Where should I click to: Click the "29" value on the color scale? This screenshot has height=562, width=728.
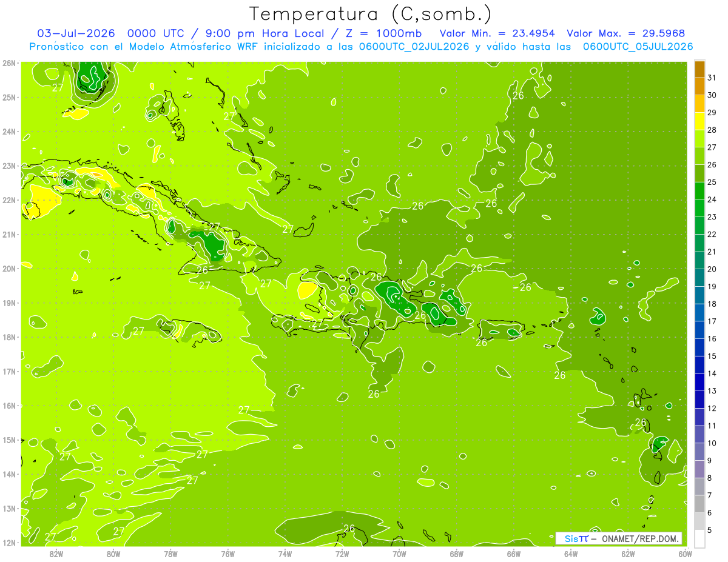(x=712, y=113)
